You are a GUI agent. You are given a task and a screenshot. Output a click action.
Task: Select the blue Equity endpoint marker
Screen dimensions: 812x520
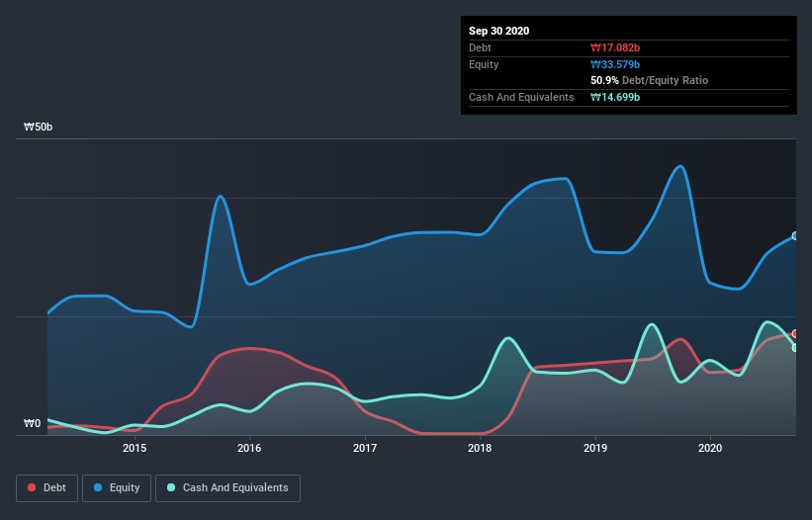[x=795, y=236]
